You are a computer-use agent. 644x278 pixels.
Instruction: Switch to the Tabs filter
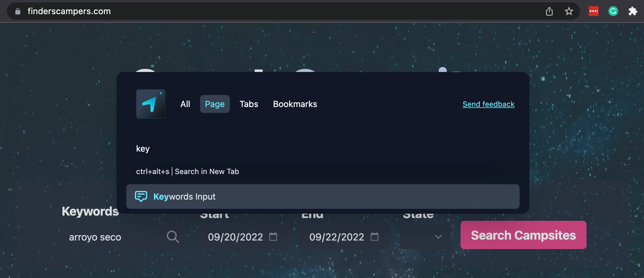[249, 104]
